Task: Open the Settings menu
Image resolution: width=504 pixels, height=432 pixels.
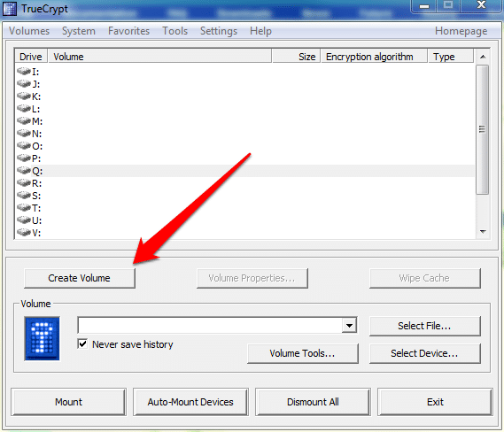Action: 219,31
